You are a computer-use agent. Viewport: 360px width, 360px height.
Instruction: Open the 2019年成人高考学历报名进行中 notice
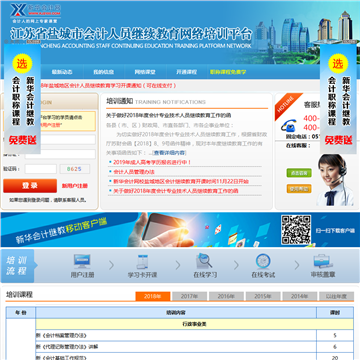[x=152, y=162]
